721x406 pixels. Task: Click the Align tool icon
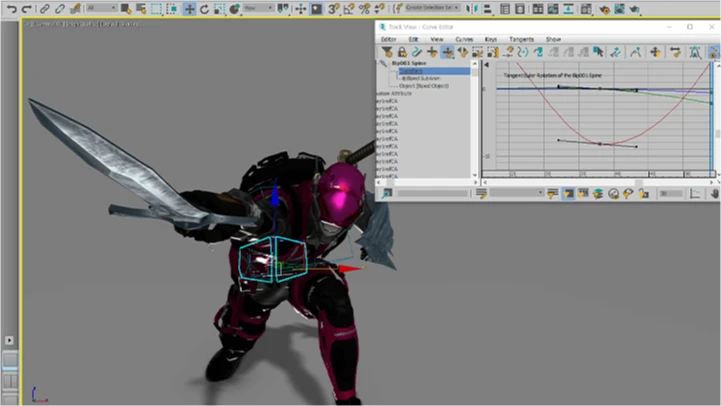[486, 8]
